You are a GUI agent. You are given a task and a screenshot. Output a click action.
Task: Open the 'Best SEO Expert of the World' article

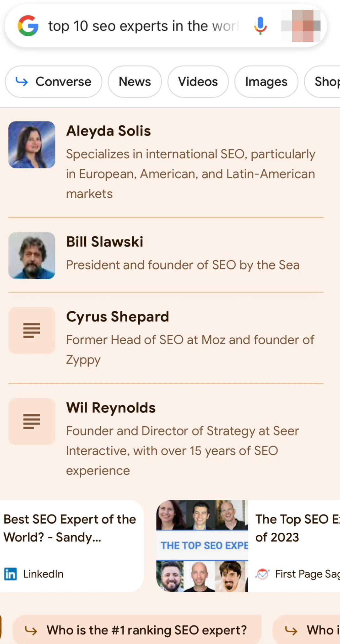click(x=70, y=528)
